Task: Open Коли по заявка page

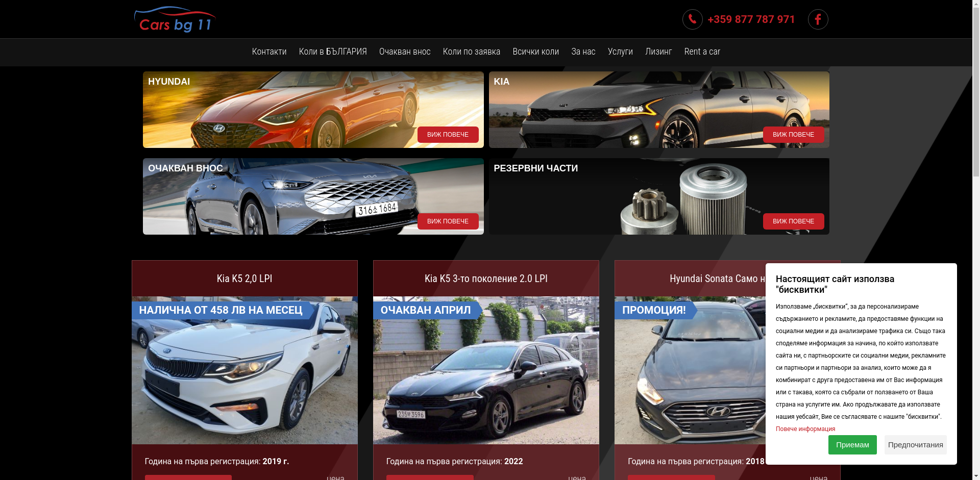Action: [x=471, y=52]
